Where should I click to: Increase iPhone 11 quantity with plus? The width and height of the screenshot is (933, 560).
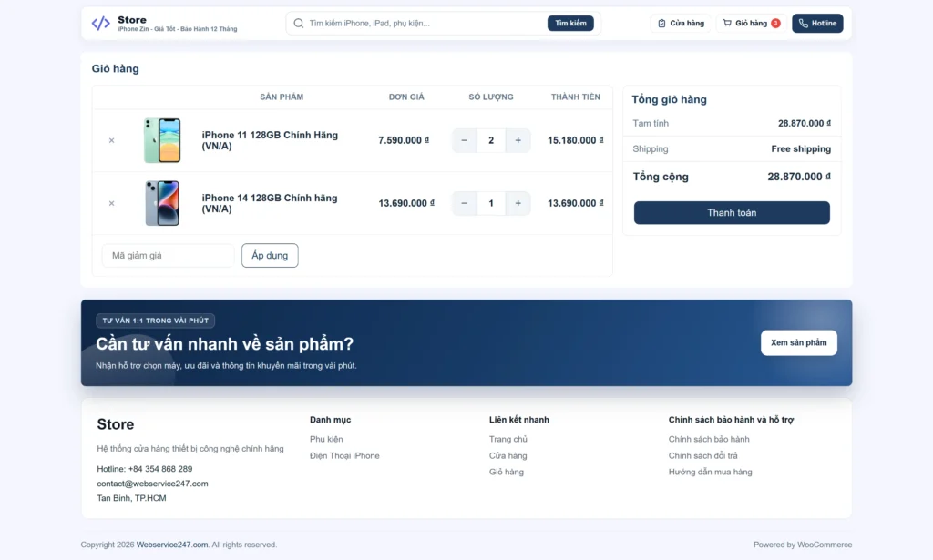click(518, 140)
